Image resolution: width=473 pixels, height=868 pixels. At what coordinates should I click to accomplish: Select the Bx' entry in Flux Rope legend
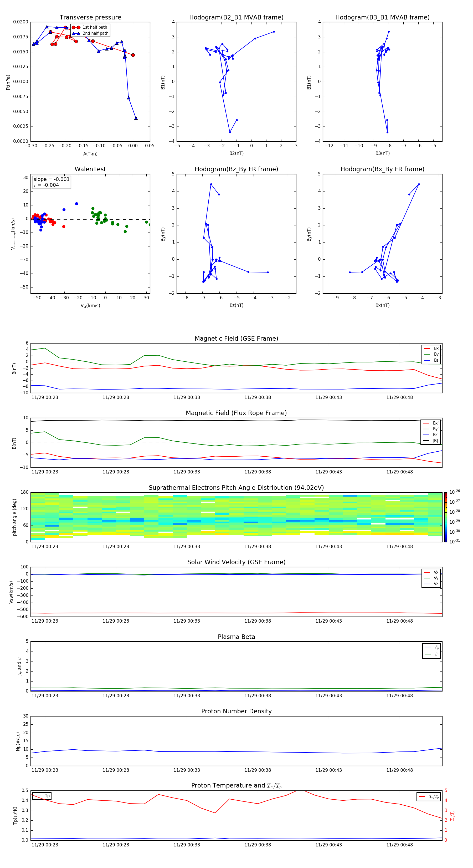point(431,423)
